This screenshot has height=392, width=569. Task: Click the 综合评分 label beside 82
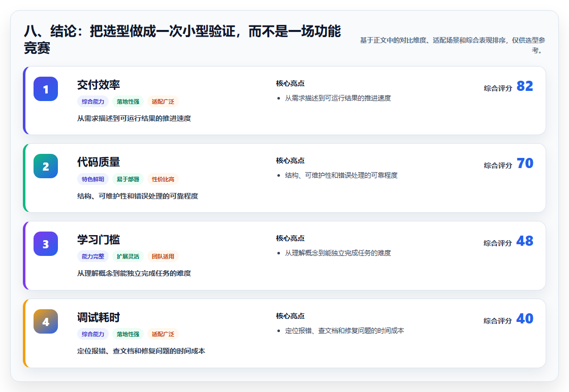tap(498, 88)
